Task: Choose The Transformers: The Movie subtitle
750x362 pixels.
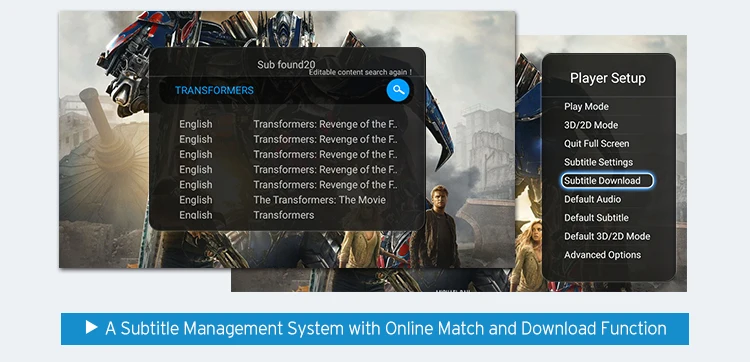Action: pyautogui.click(x=282, y=200)
